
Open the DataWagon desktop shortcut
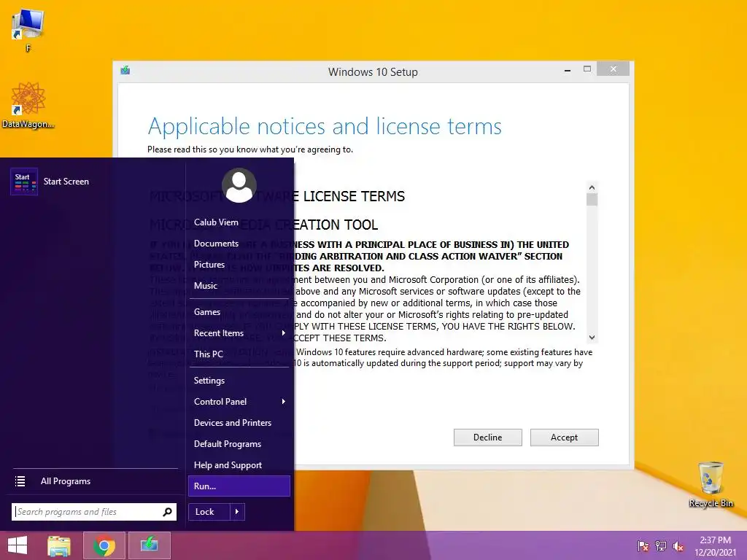tap(28, 105)
